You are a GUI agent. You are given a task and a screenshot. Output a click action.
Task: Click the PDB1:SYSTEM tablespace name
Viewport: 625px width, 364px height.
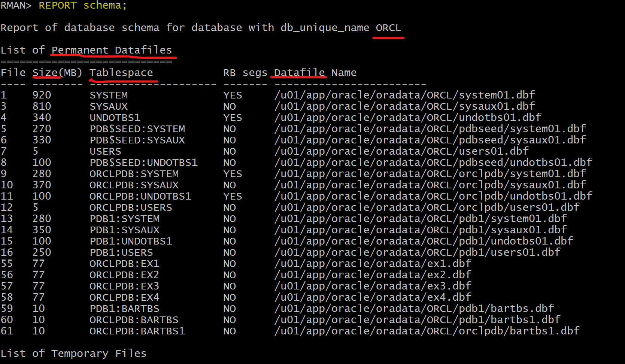pyautogui.click(x=125, y=219)
